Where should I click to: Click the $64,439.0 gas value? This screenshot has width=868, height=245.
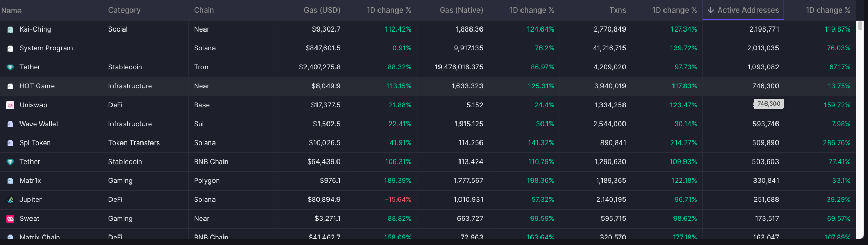[324, 162]
